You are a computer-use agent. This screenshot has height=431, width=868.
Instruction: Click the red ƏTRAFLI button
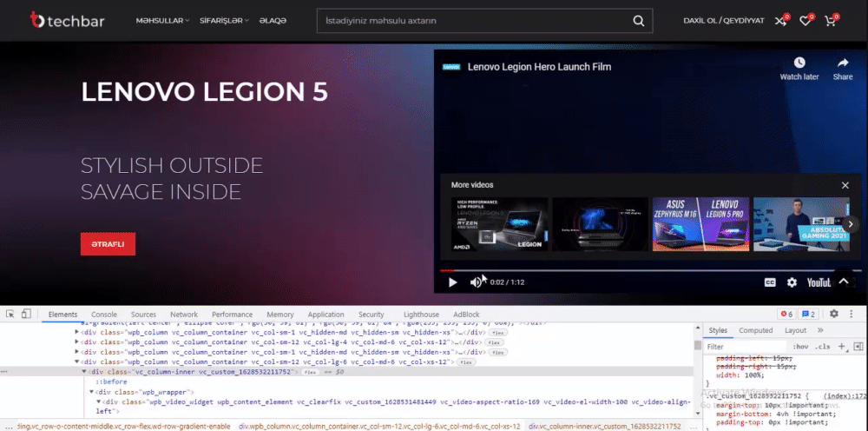pos(108,244)
